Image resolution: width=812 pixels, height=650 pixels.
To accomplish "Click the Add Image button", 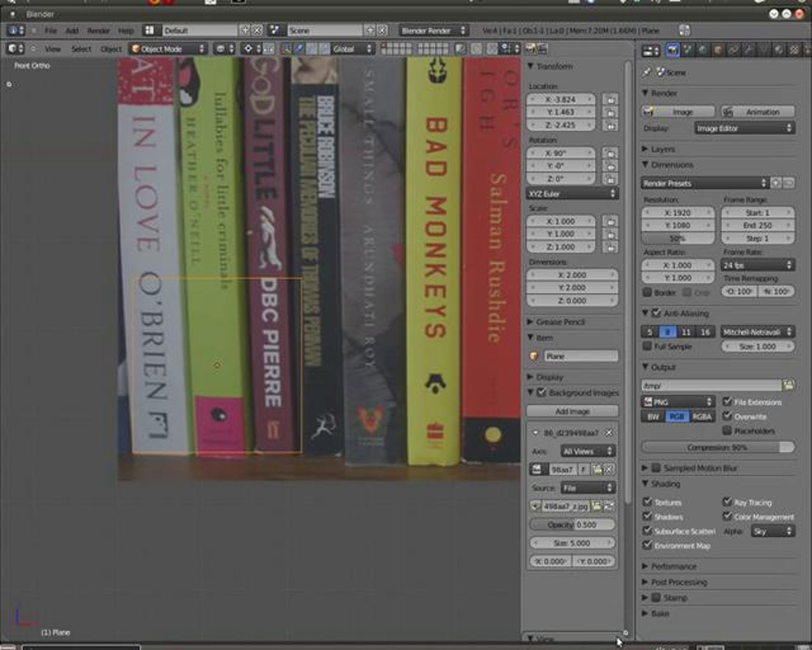I will click(x=572, y=411).
